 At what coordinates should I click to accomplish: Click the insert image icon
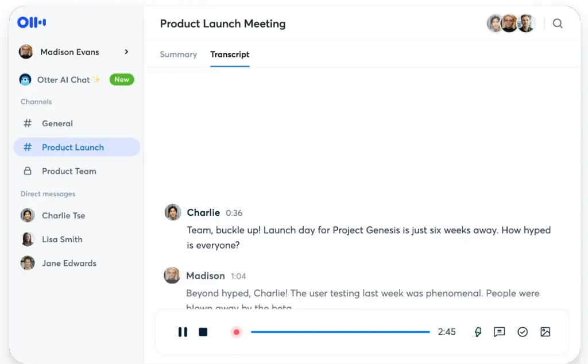(546, 332)
